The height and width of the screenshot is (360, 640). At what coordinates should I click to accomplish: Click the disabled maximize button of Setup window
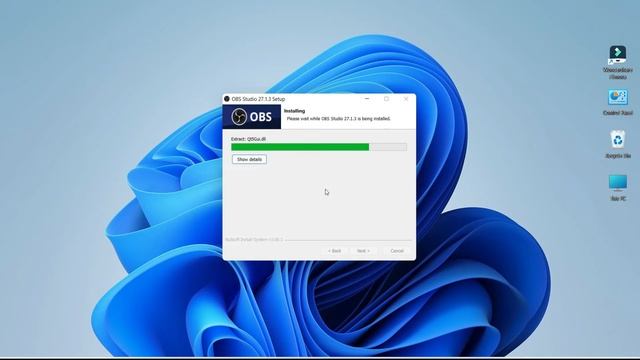(x=387, y=99)
